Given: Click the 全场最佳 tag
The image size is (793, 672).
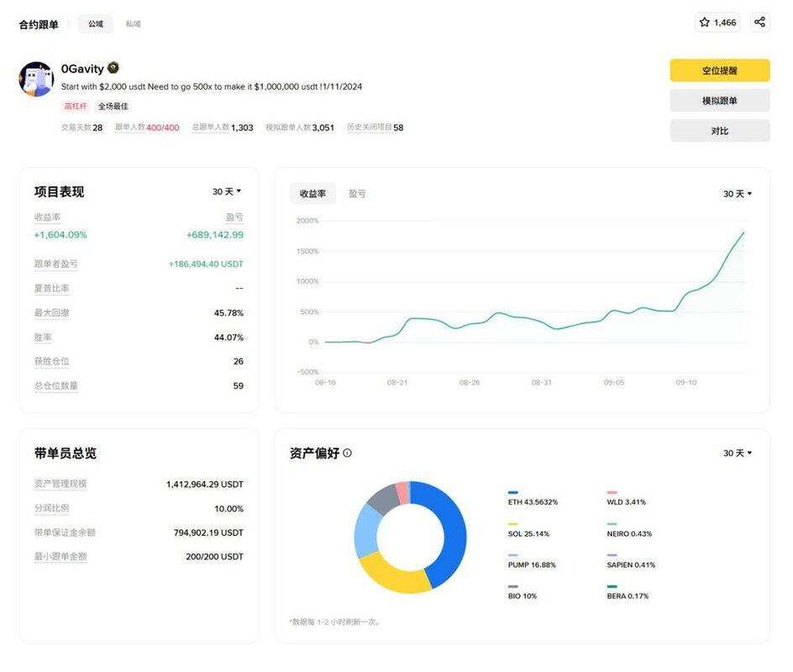Looking at the screenshot, I should [x=113, y=106].
